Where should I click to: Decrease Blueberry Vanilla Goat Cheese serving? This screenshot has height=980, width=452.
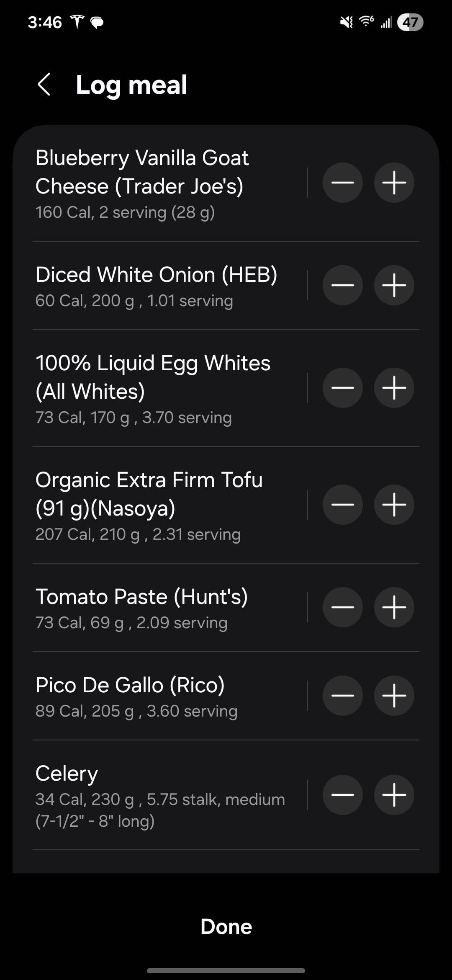coord(342,183)
